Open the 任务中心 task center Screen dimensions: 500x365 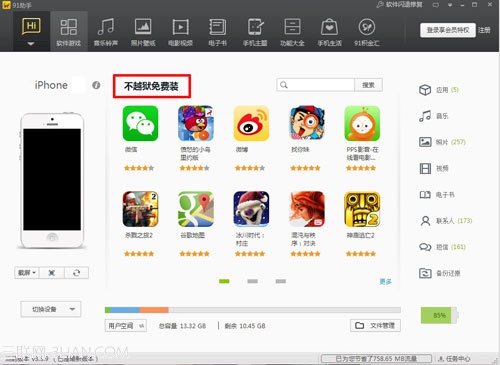coord(454,359)
